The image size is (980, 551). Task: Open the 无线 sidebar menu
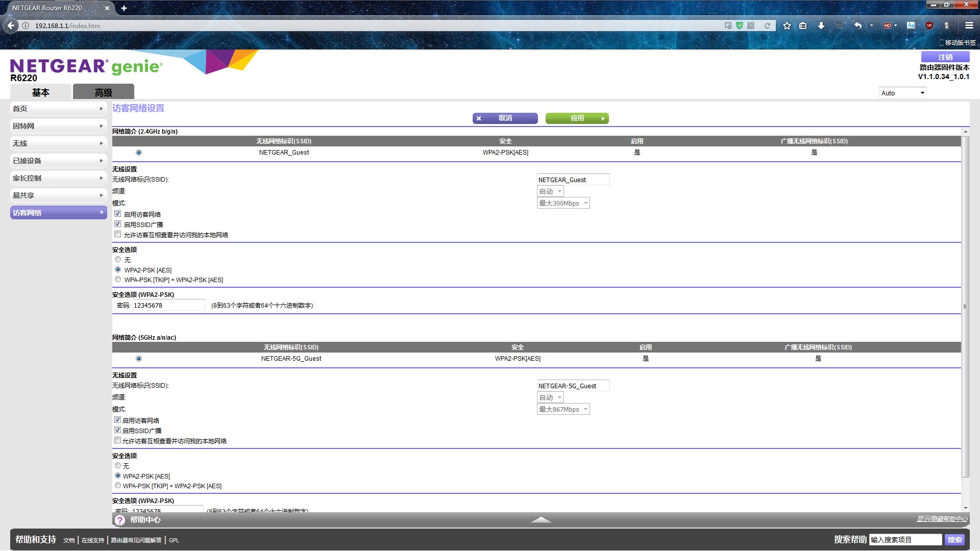[58, 143]
